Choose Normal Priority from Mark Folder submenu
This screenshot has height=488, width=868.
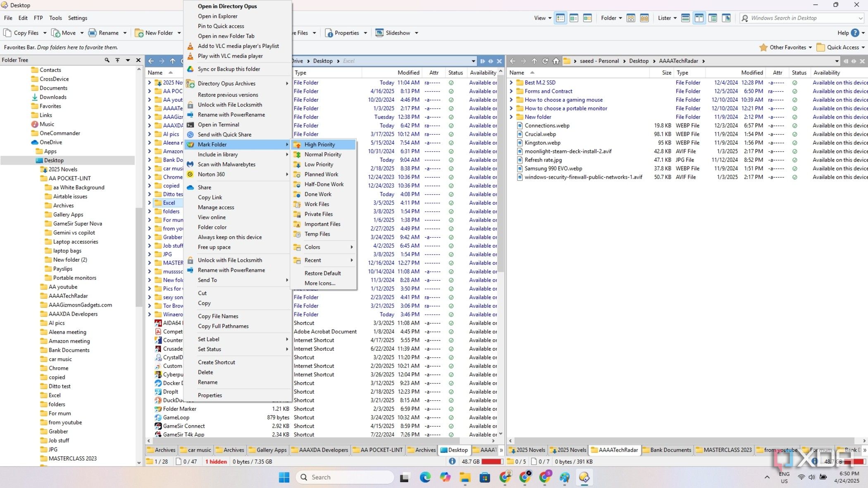(323, 154)
